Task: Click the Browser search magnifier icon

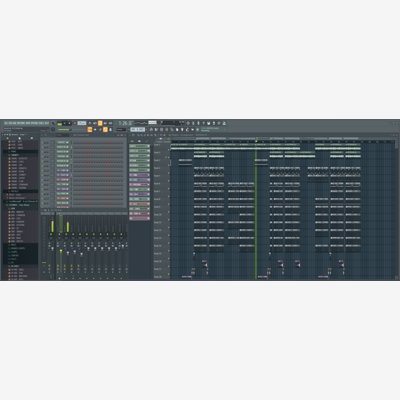Action: [10, 135]
